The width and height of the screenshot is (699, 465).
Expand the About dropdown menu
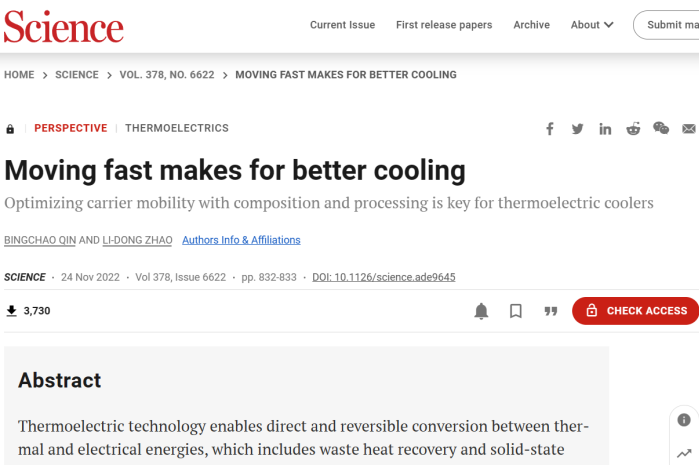(592, 25)
